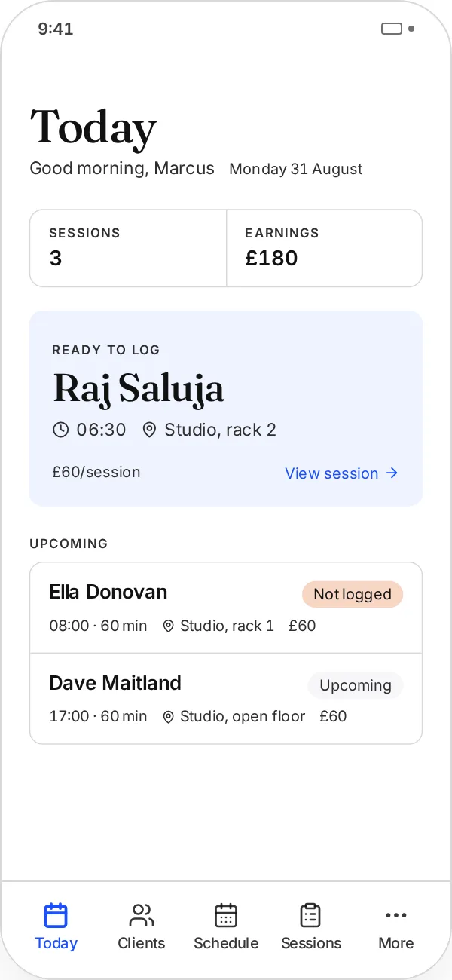Open the Sessions count card
This screenshot has height=980, width=452.
128,248
